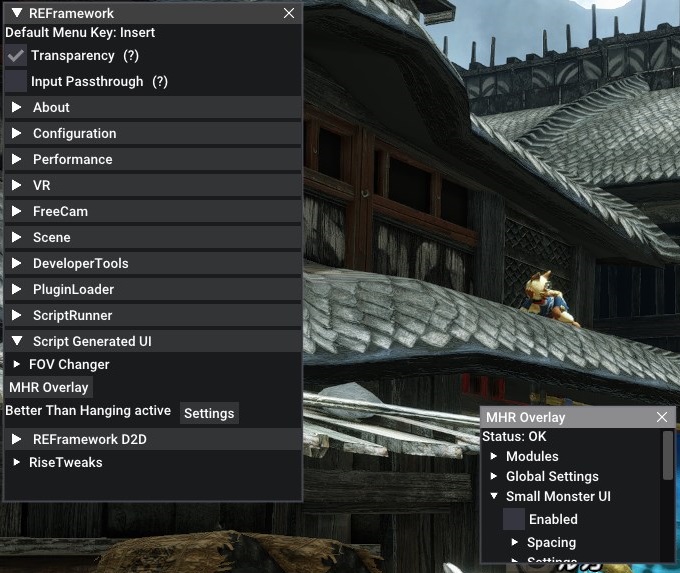Click the MHR Overlay button
This screenshot has width=680, height=573.
(x=49, y=387)
